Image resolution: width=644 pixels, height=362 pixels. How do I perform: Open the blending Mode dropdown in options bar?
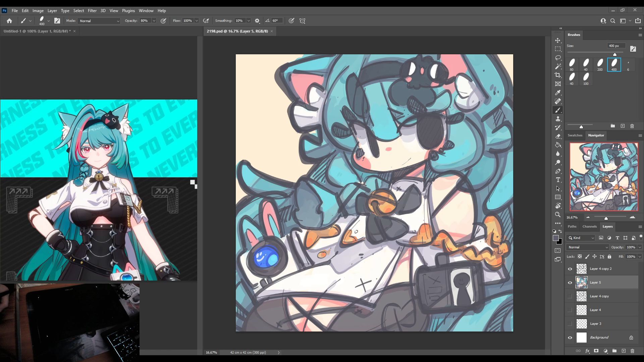tap(99, 21)
